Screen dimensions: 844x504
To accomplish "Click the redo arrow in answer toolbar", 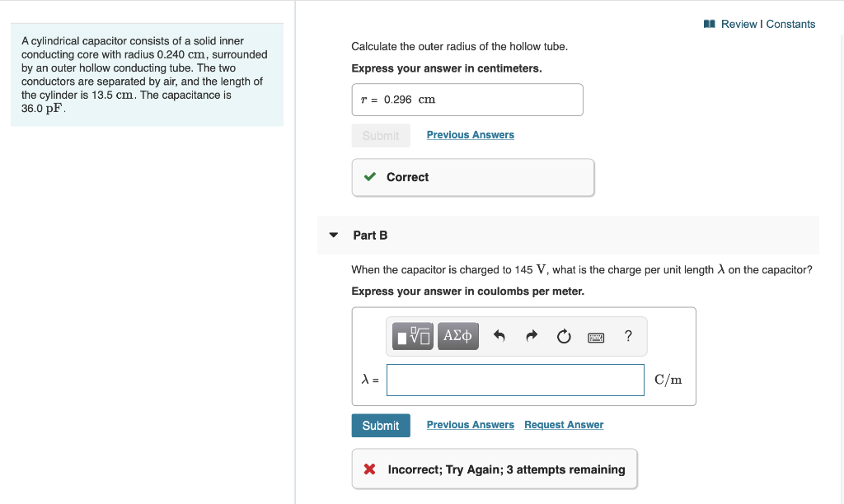I will [532, 336].
